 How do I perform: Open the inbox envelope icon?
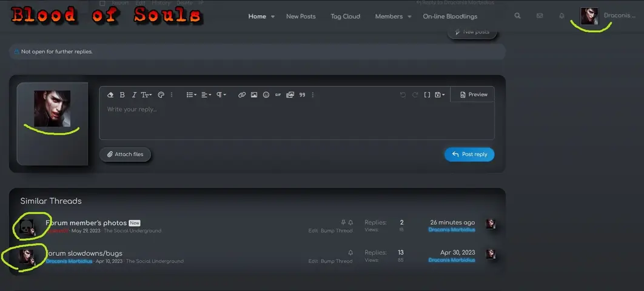tap(540, 16)
